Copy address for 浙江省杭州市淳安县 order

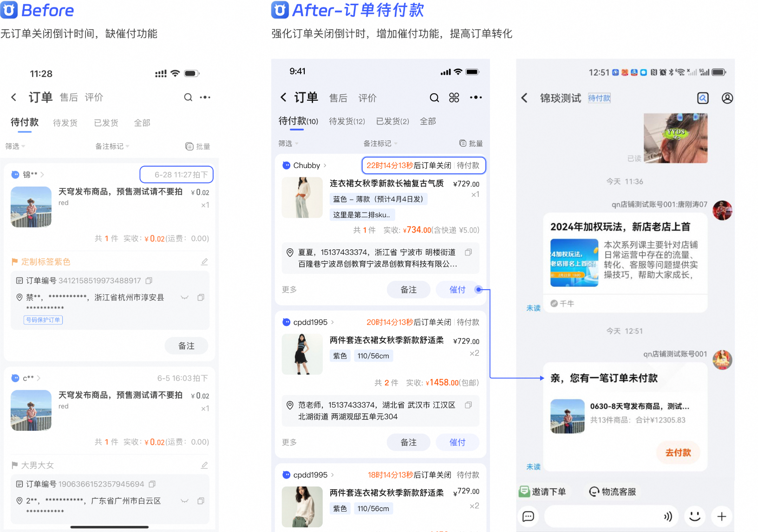(x=201, y=297)
